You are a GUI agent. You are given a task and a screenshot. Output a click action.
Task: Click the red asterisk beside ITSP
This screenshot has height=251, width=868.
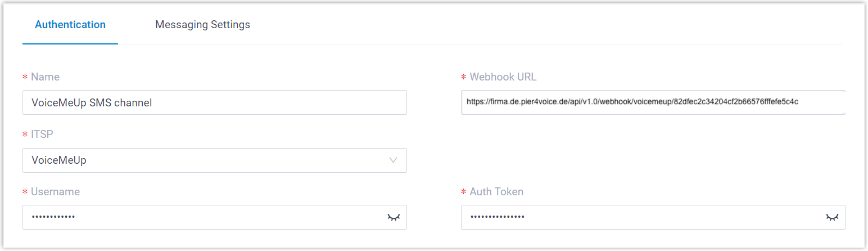(25, 135)
